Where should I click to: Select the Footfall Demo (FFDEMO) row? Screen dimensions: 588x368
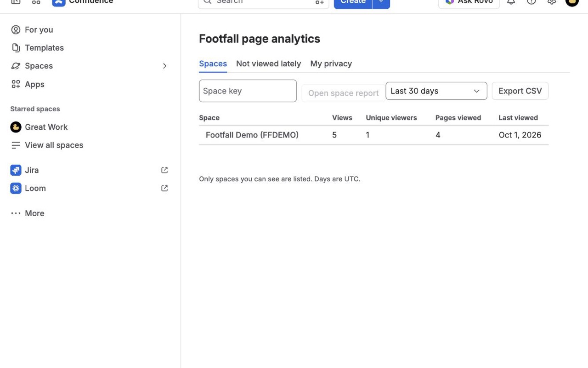[x=373, y=135]
